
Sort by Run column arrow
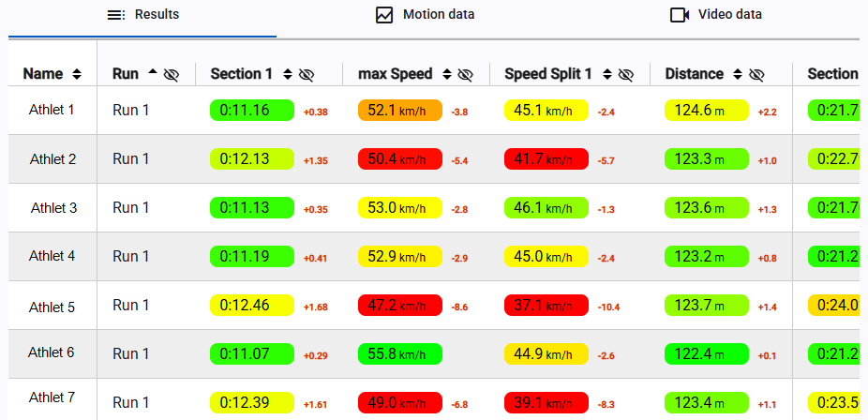click(152, 71)
